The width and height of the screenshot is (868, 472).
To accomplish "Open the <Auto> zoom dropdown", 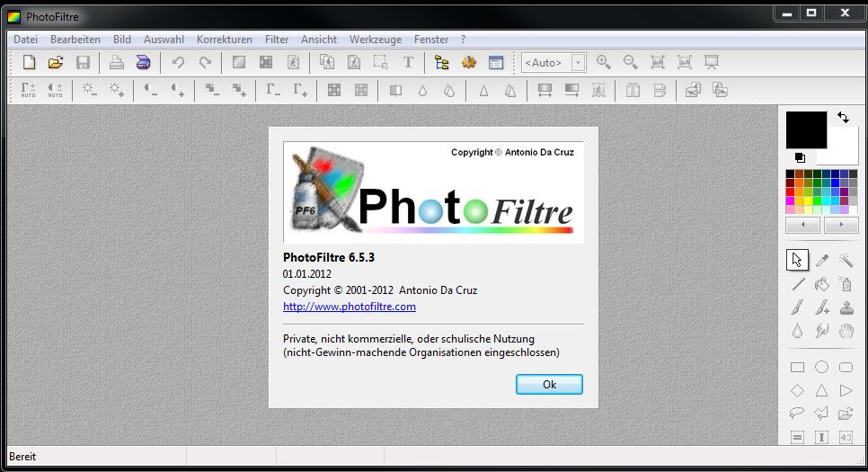I will [x=578, y=63].
